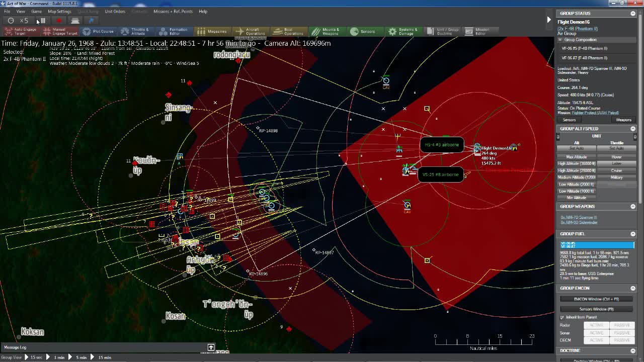Activate Manual Engage Target
This screenshot has width=644, height=362.
click(60, 32)
